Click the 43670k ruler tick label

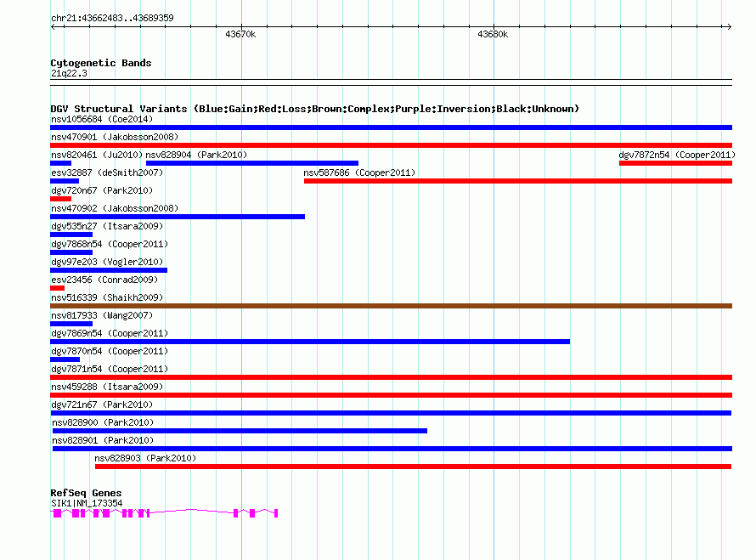pyautogui.click(x=240, y=34)
